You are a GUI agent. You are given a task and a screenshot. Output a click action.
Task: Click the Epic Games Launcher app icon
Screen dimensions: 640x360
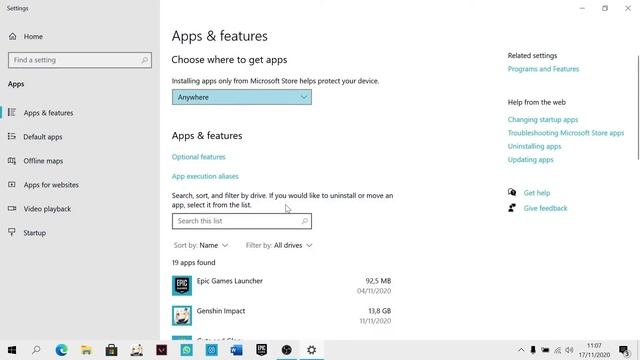click(182, 285)
